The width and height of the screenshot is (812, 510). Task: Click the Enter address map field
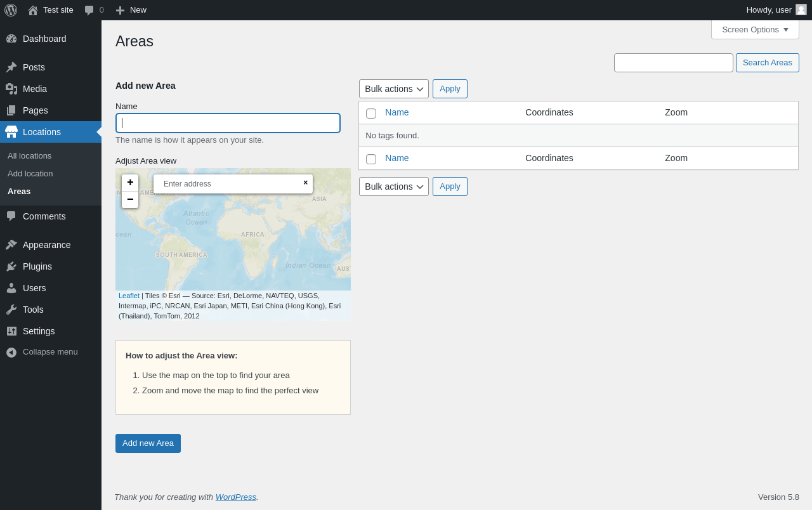(227, 184)
